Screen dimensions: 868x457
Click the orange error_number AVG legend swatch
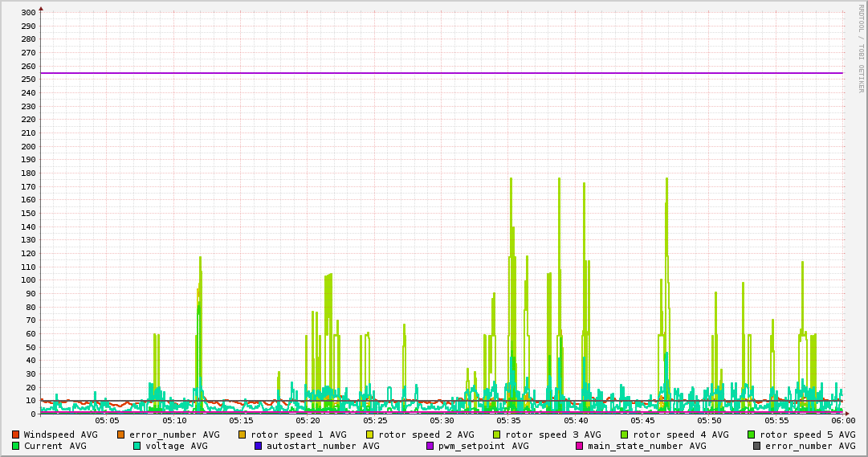[121, 435]
